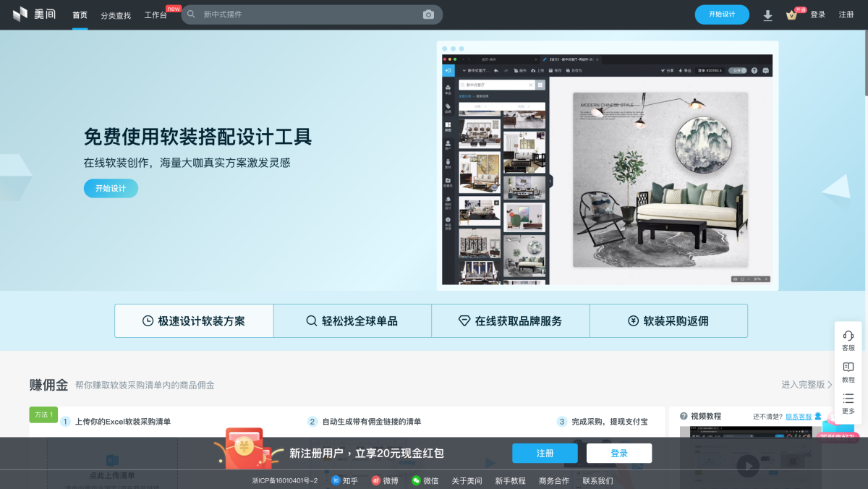Click the 知乎 icon in footer
Image resolution: width=868 pixels, height=489 pixels.
[336, 480]
